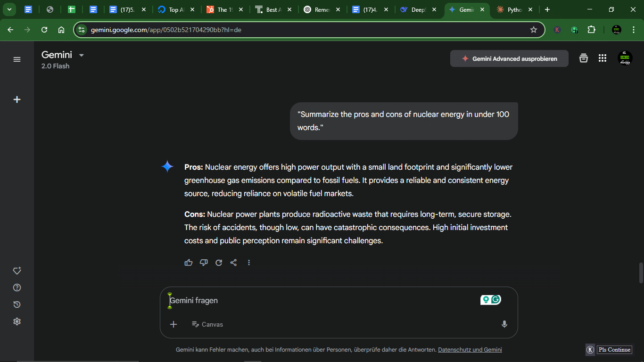Click the 'Pros:' bold heading text

[x=194, y=167]
